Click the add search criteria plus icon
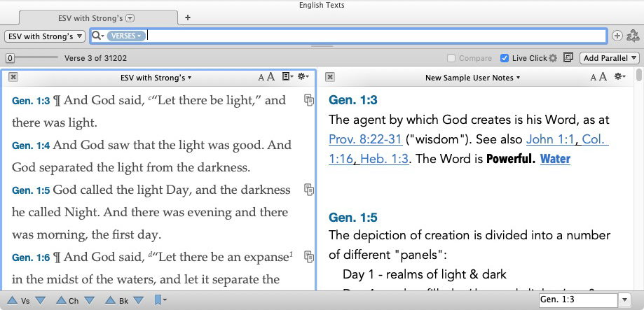The width and height of the screenshot is (644, 310). 617,36
